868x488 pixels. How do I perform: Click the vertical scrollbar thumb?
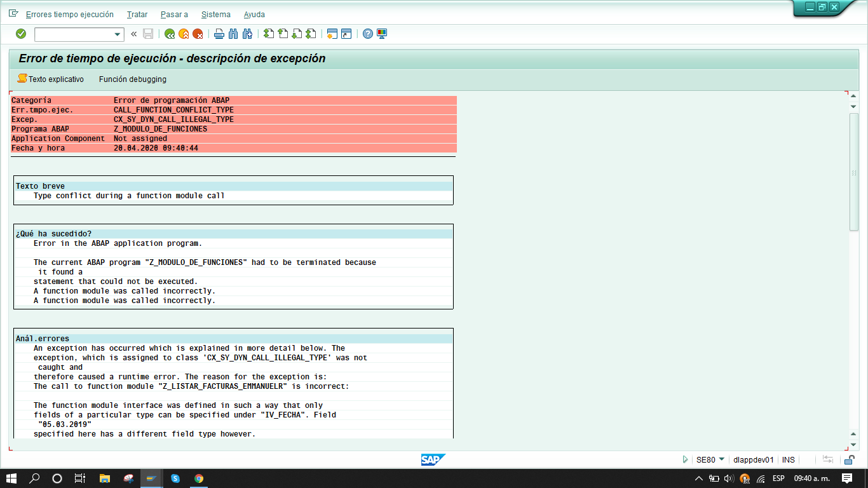[853, 172]
